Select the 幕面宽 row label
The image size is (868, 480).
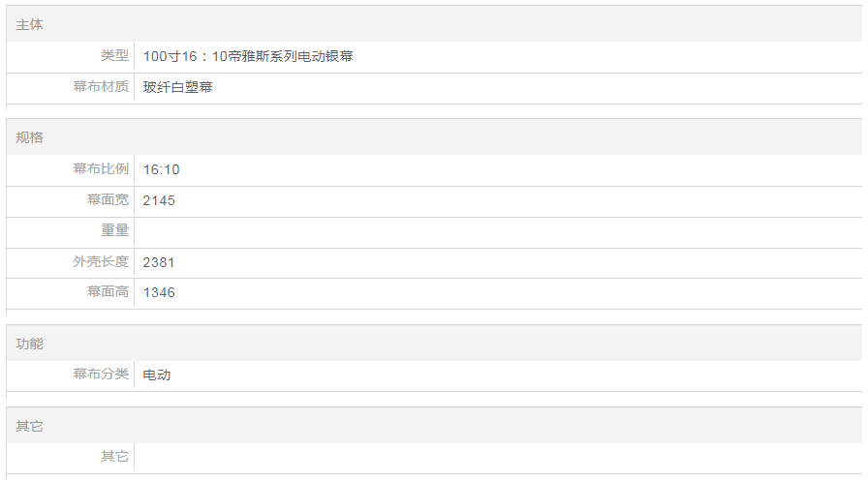tap(108, 200)
